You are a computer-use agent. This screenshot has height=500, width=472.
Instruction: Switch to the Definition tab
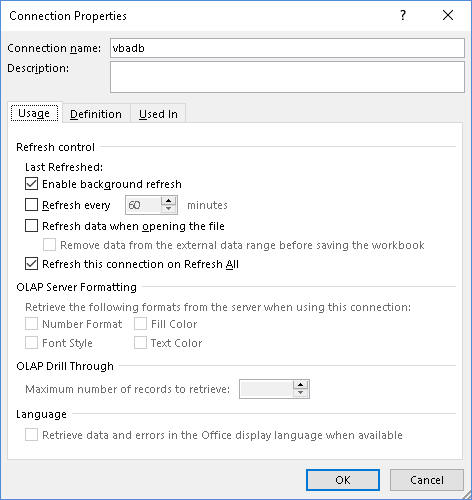96,114
